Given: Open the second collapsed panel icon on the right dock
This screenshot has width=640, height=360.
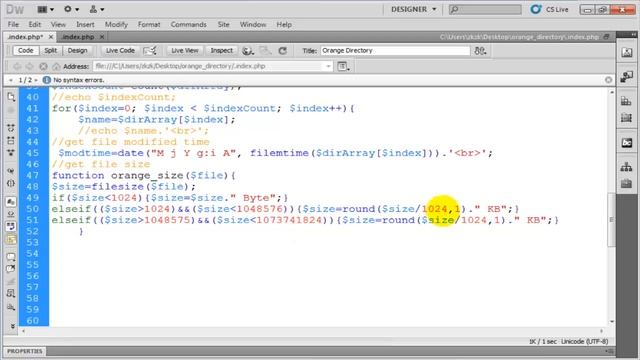Looking at the screenshot, I should [627, 76].
